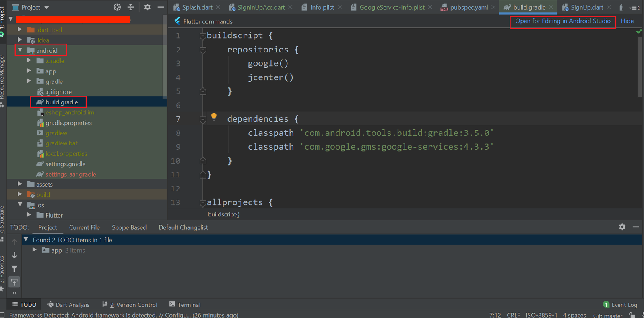
Task: Switch to the pubspec.yaml tab
Action: point(469,7)
